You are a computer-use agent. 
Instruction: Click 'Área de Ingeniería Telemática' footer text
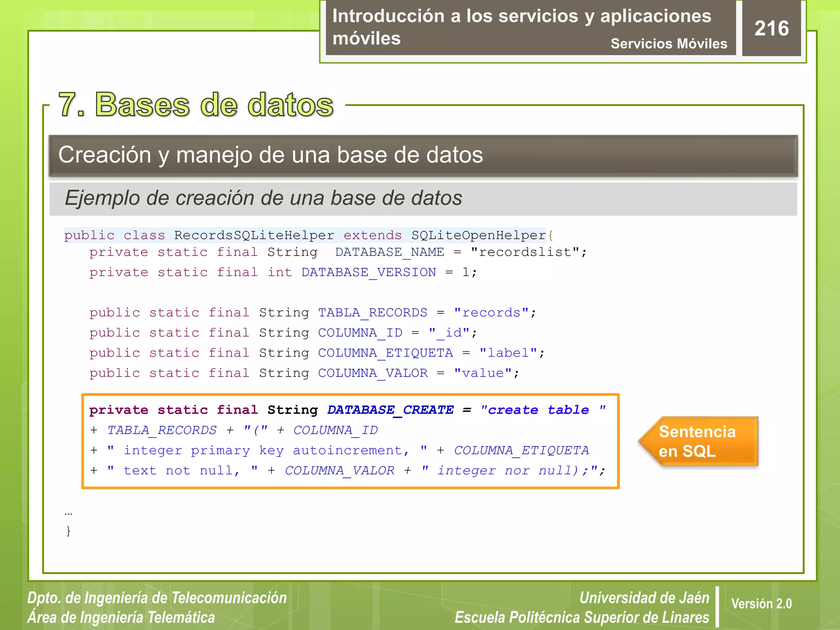121,618
